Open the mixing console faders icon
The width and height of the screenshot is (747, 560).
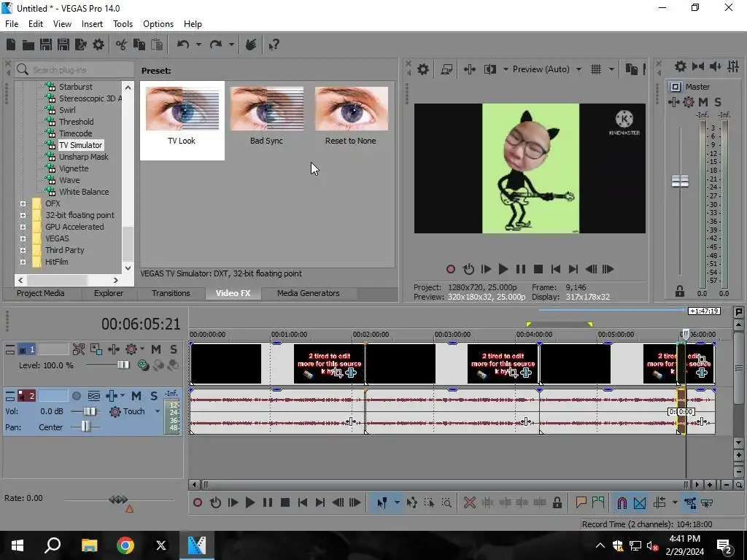coord(733,66)
